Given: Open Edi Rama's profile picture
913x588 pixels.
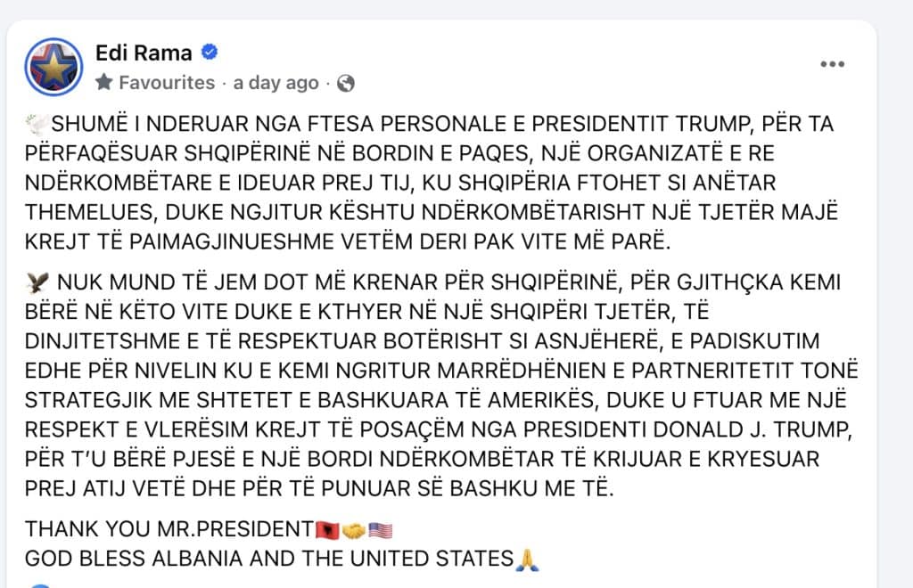Looking at the screenshot, I should (53, 67).
